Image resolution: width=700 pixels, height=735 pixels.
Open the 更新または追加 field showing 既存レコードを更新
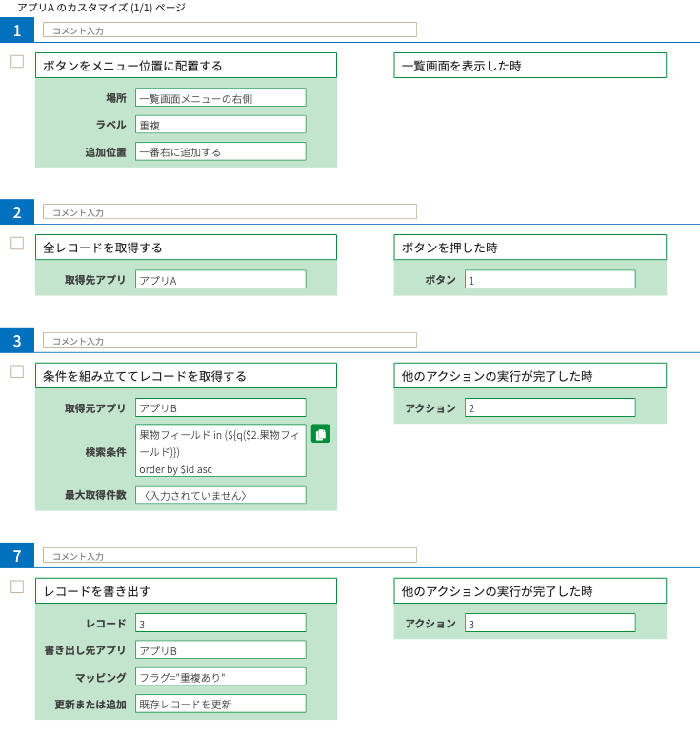221,704
